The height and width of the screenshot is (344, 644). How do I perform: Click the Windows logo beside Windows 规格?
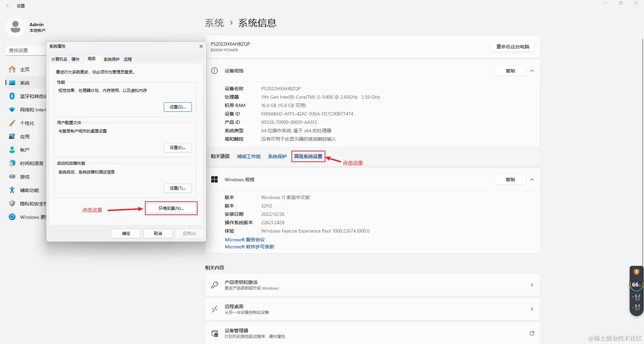(x=214, y=180)
